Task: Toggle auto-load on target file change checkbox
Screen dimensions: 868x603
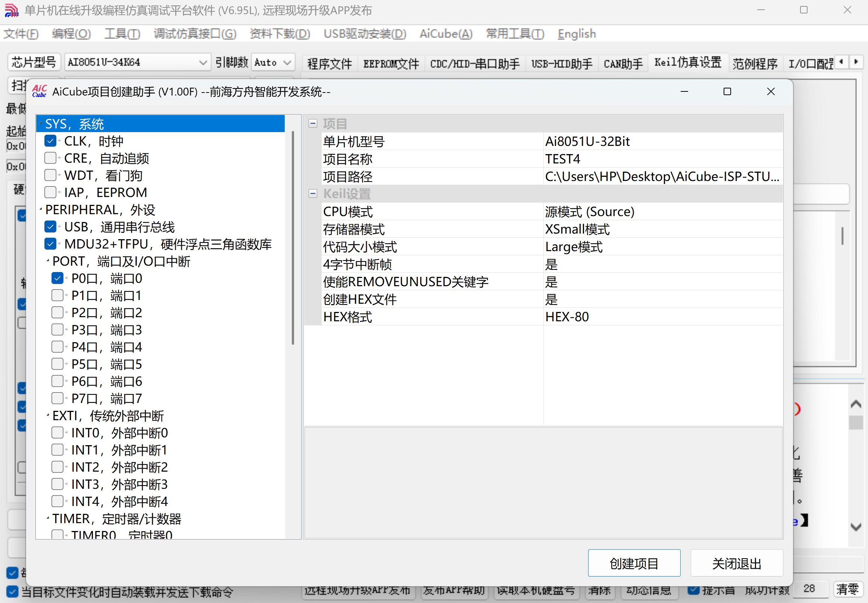Action: (12, 592)
